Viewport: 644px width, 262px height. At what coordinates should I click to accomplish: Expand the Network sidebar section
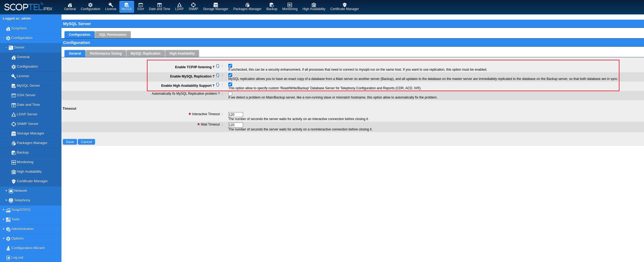coord(6,191)
